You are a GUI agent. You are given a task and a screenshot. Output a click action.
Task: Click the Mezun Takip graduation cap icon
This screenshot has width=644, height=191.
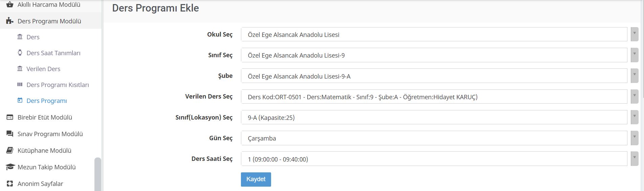point(10,167)
